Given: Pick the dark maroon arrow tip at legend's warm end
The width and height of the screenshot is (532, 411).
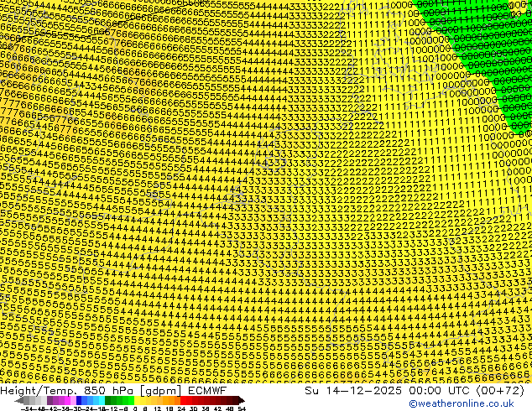Looking at the screenshot, I should click(242, 400).
